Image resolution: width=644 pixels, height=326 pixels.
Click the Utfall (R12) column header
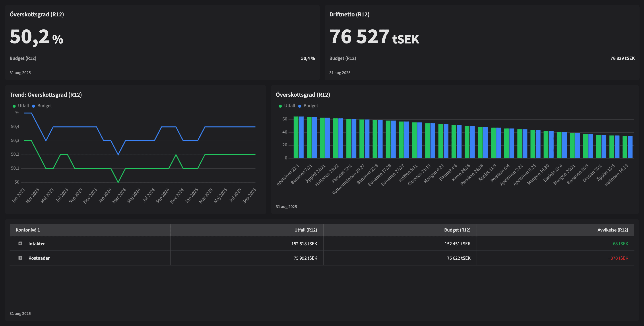click(x=305, y=230)
